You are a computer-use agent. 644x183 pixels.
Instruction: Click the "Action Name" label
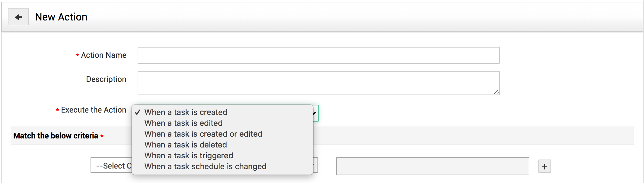pyautogui.click(x=104, y=55)
